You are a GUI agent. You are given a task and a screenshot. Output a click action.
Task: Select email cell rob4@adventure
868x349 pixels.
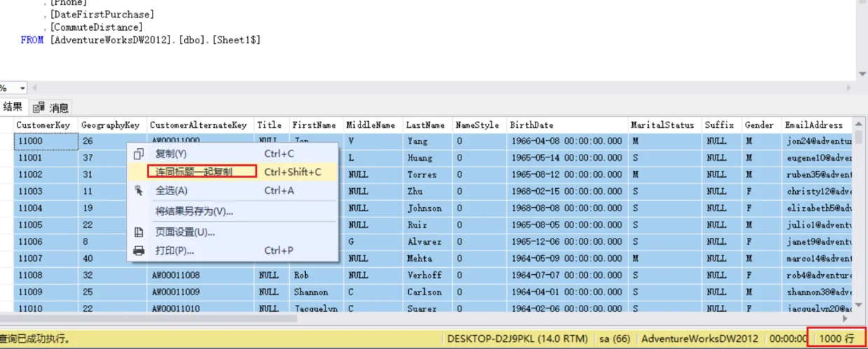point(818,275)
